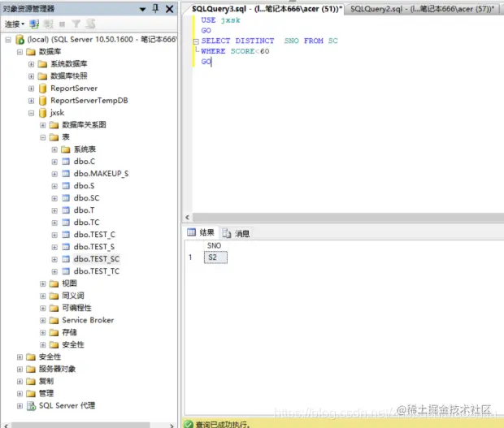The width and height of the screenshot is (504, 428).
Task: Select the 可编程性 folder
Action: pos(76,308)
